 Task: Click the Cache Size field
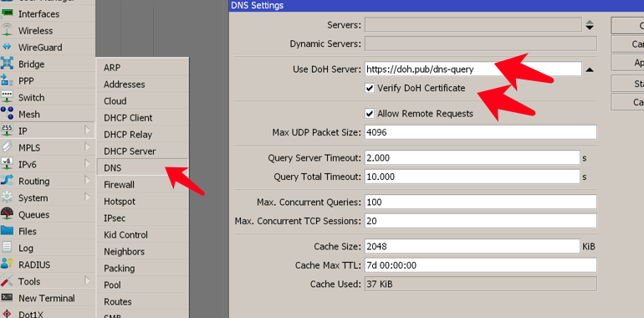[473, 247]
